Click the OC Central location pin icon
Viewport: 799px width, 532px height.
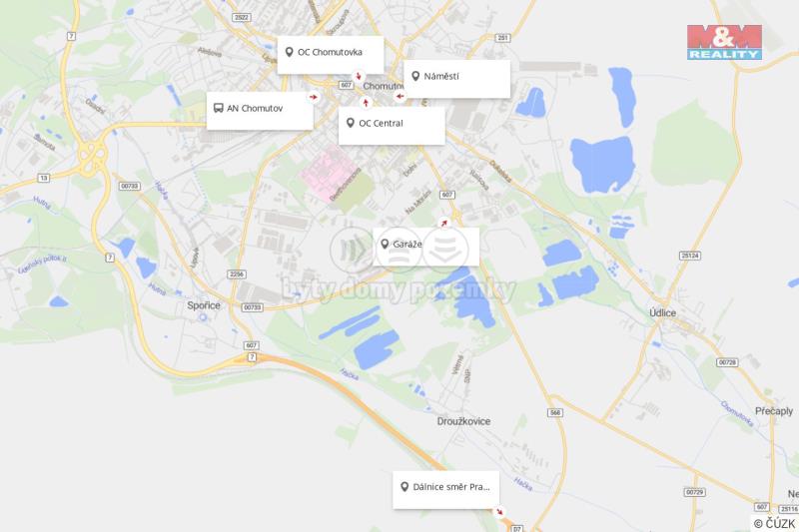pyautogui.click(x=351, y=123)
